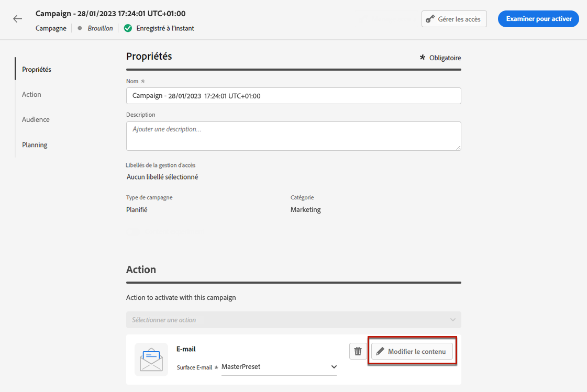Click into the Description text area
Image resolution: width=587 pixels, height=392 pixels.
point(293,136)
